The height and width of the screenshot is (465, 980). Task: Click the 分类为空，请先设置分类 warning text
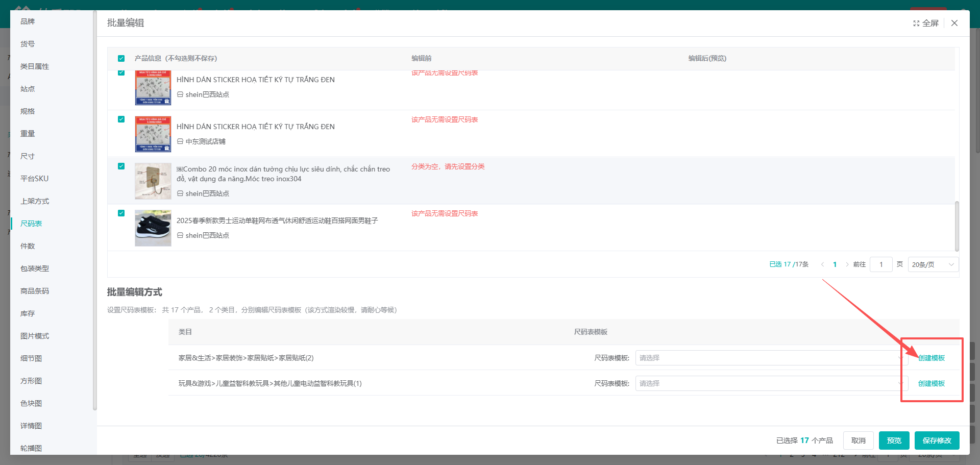448,166
